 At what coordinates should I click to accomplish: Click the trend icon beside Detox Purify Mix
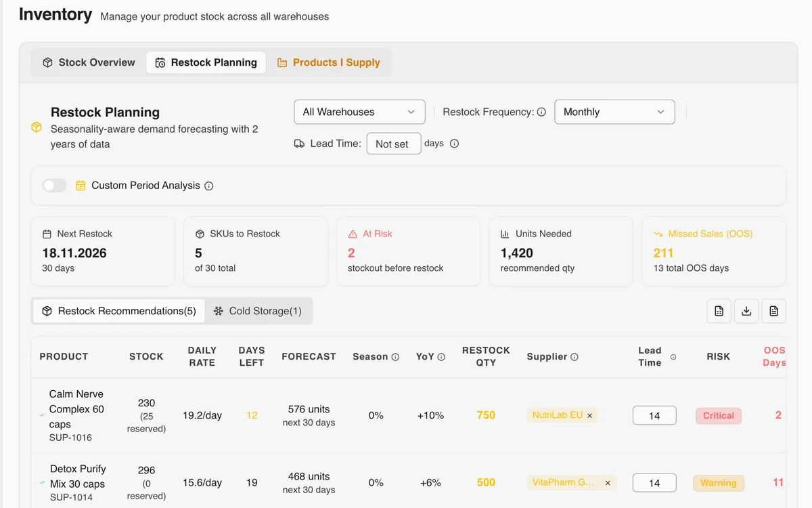(43, 483)
